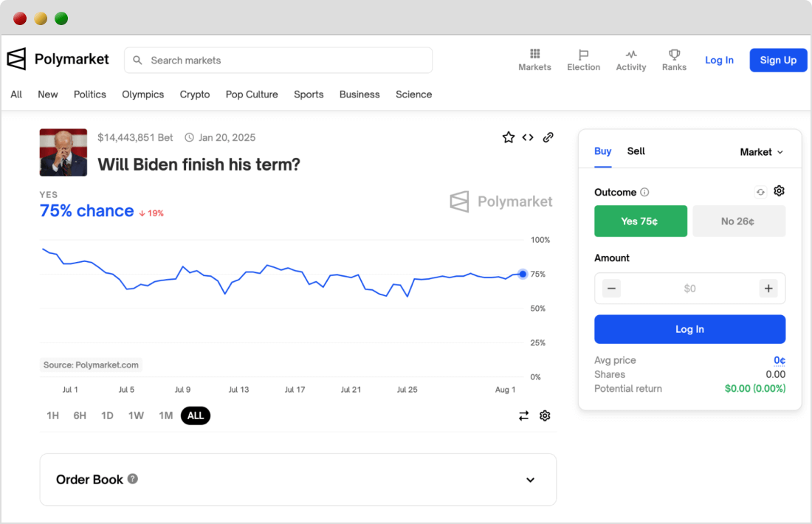Screen dimensions: 812x524
Task: Select the Yes 75¢ outcome
Action: pos(641,221)
